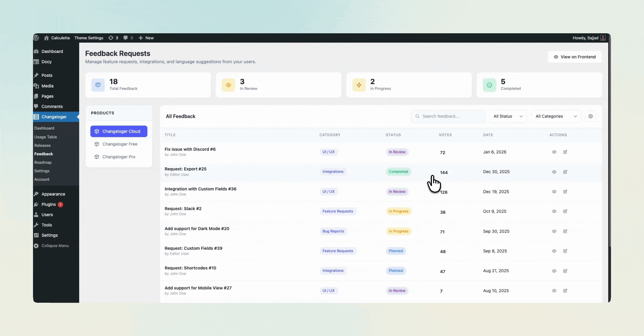Select Changeloger Pro product
Screen dimensions: 644x336
119,157
